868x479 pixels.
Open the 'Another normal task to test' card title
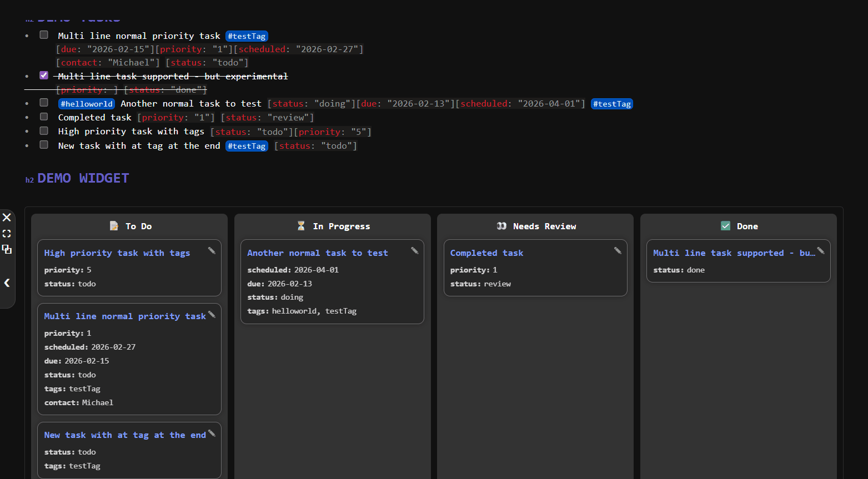[317, 253]
